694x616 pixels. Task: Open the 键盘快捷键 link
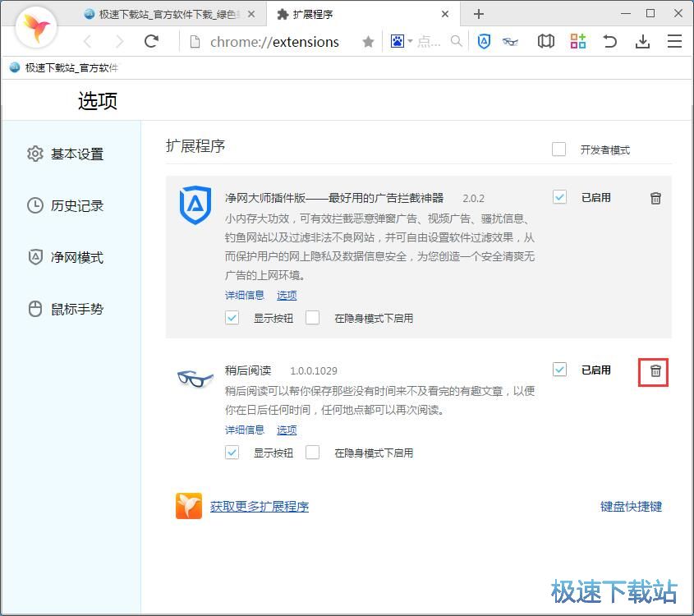coord(631,507)
